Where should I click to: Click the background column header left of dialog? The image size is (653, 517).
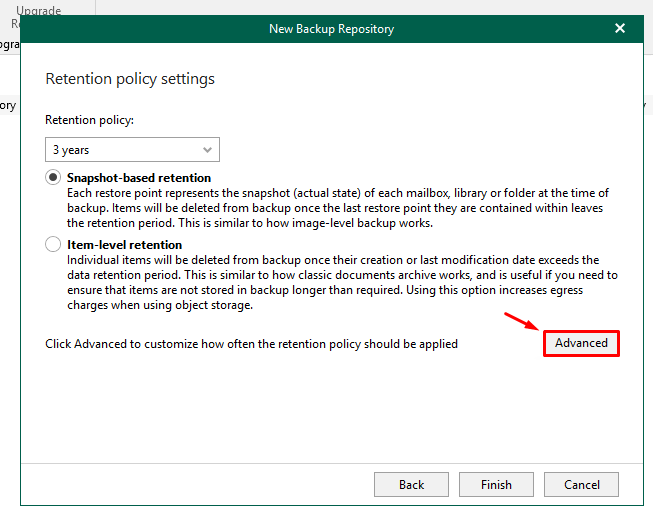point(8,105)
